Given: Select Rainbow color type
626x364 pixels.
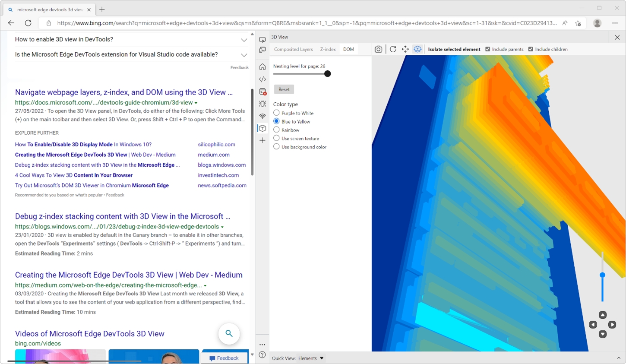Looking at the screenshot, I should click(x=276, y=130).
